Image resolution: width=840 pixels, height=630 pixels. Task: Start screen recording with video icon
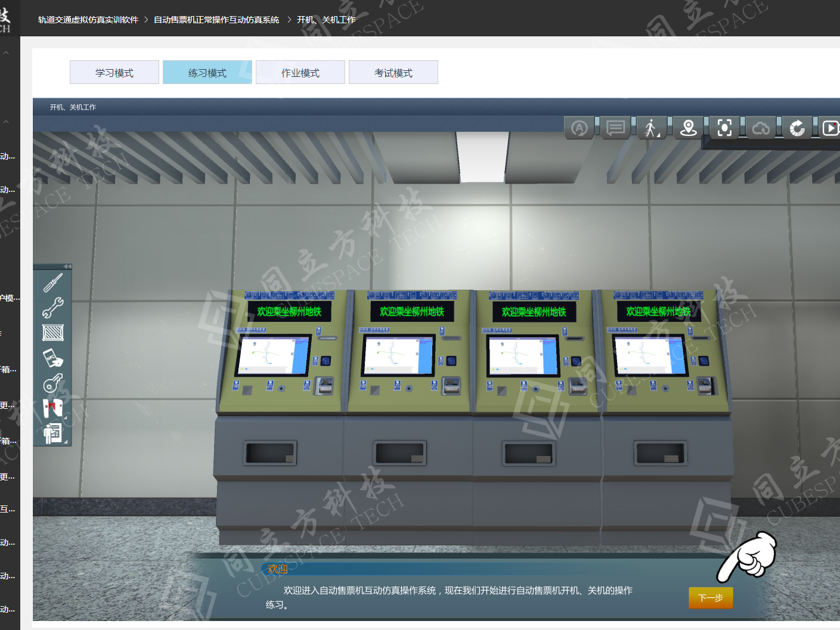click(830, 128)
